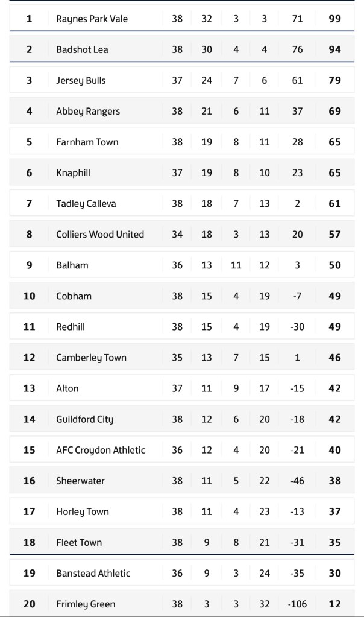Viewport: 364px width, 617px height.
Task: Open the Cobham team link
Action: click(x=74, y=296)
